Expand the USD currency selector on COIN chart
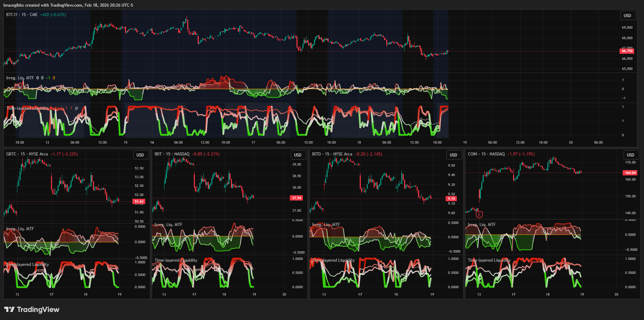The height and width of the screenshot is (320, 644). tap(630, 155)
